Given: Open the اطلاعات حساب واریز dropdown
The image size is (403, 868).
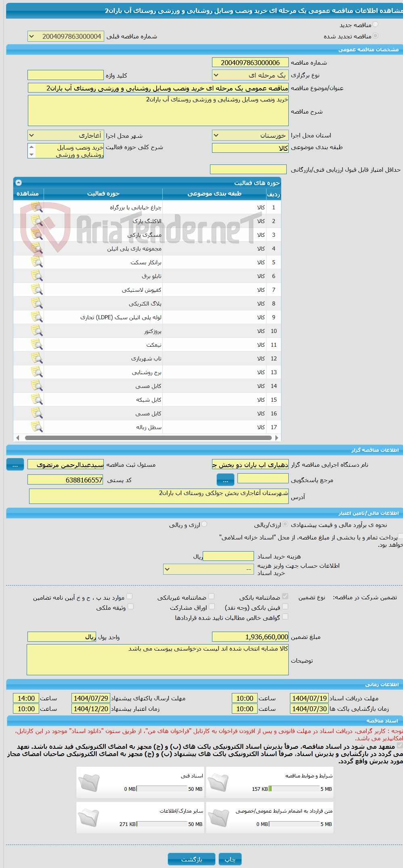Looking at the screenshot, I should point(208,569).
